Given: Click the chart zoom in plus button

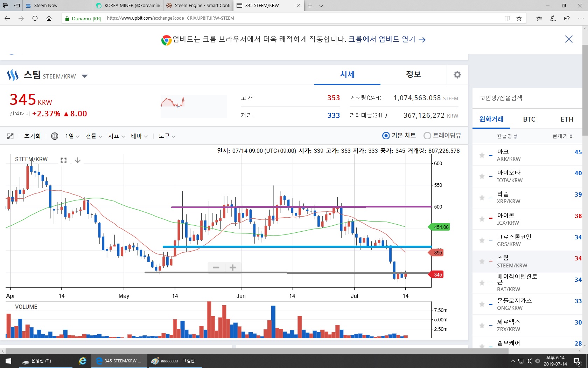Looking at the screenshot, I should coord(233,268).
